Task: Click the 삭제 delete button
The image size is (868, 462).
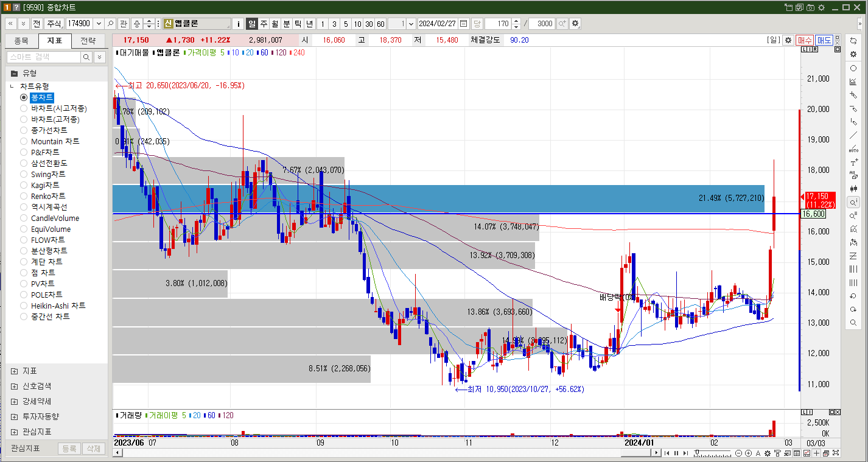Action: tap(93, 449)
